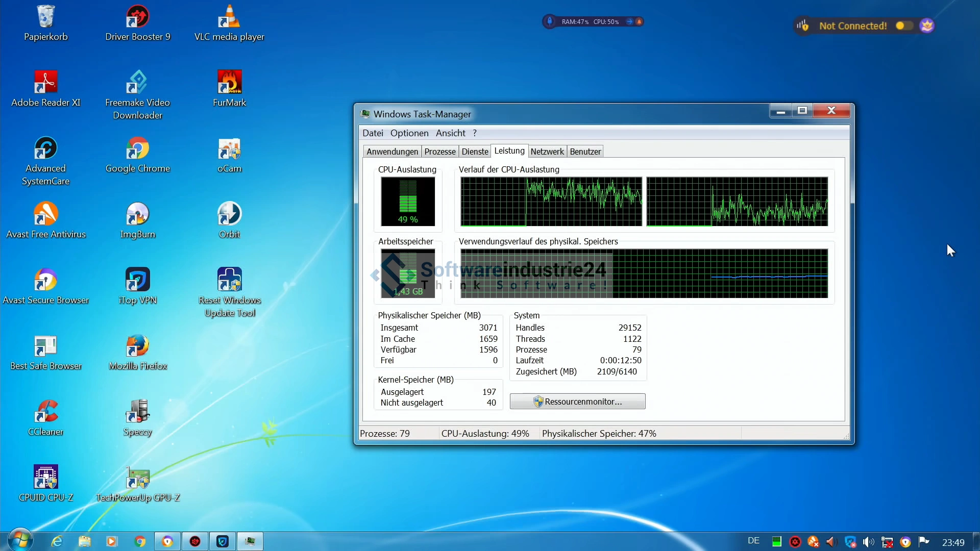Toggle the VPN connection switch
This screenshot has width=980, height=551.
pyautogui.click(x=903, y=26)
